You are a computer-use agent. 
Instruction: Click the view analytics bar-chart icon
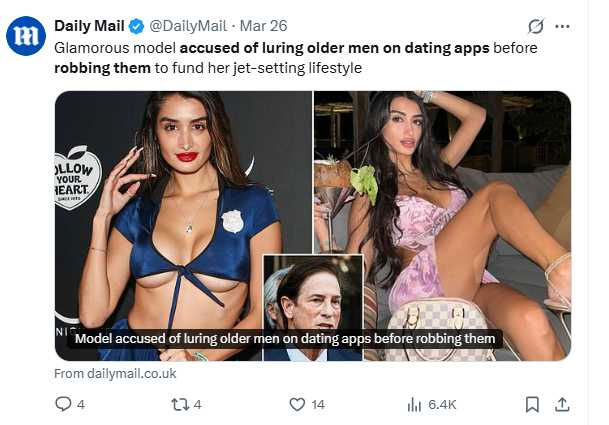[x=414, y=404]
